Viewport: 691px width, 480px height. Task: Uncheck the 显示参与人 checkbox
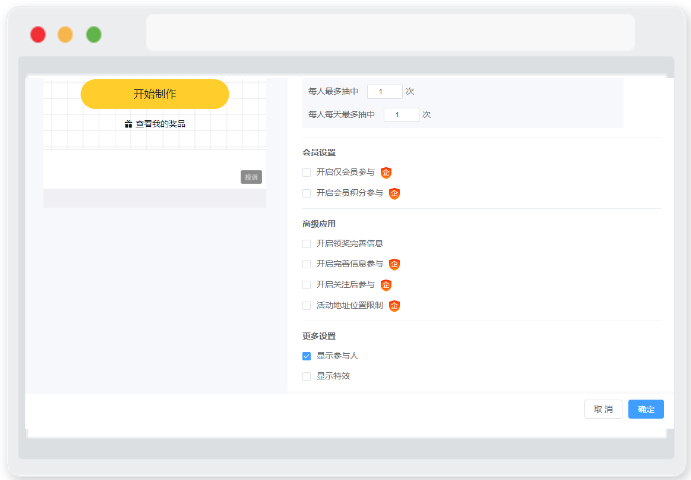[x=306, y=356]
